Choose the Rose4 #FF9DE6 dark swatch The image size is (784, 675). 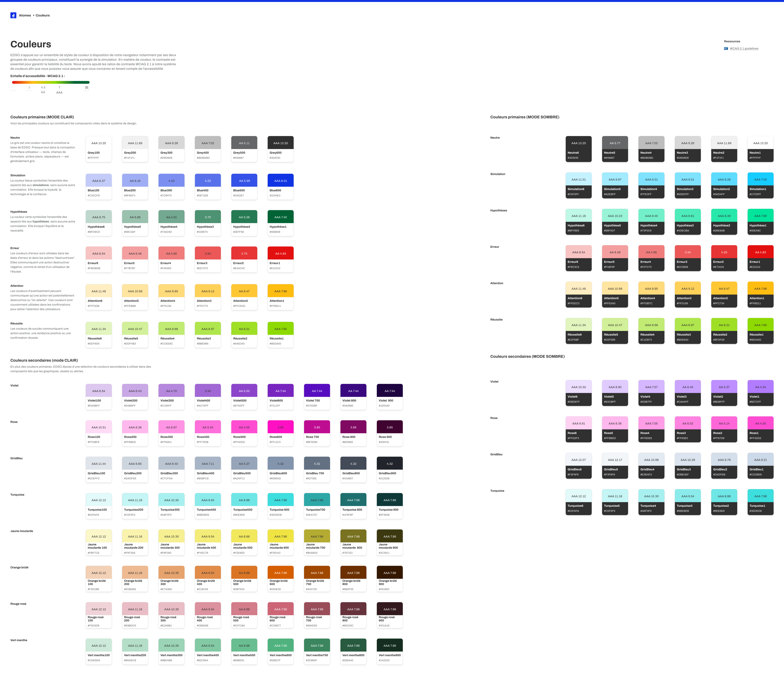click(651, 429)
